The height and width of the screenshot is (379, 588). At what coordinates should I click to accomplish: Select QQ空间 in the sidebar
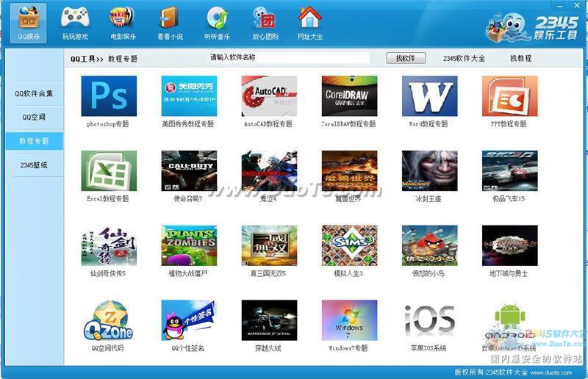click(34, 117)
